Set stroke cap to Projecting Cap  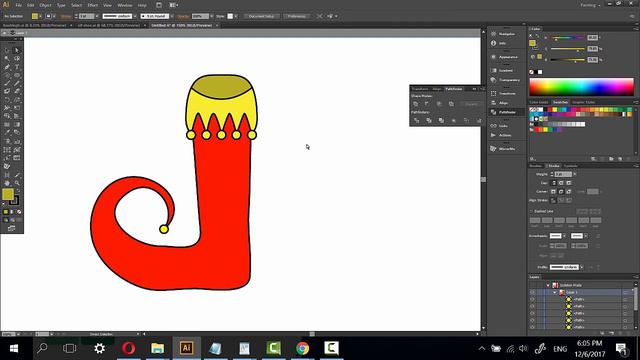[x=569, y=183]
